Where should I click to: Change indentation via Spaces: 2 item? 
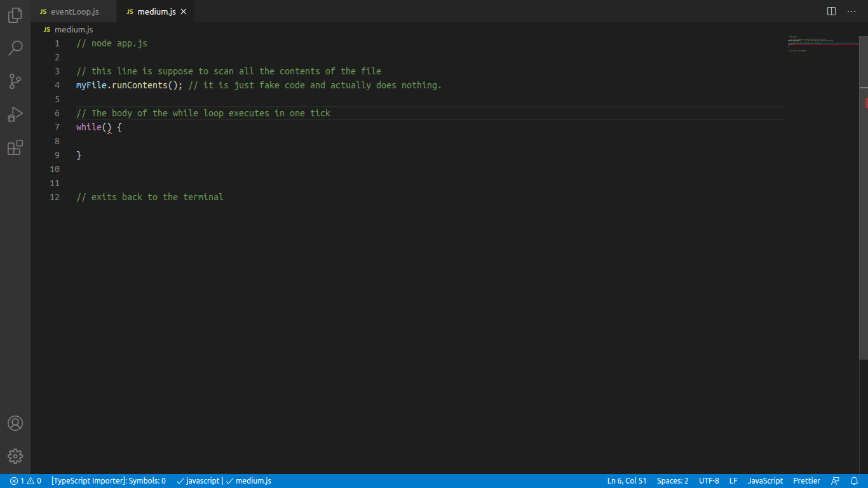tap(672, 481)
